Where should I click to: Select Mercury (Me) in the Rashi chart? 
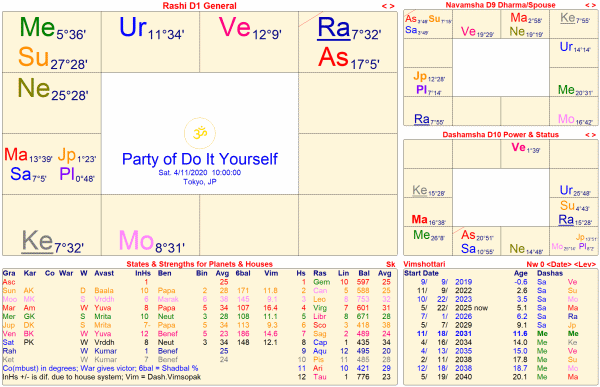pyautogui.click(x=37, y=27)
